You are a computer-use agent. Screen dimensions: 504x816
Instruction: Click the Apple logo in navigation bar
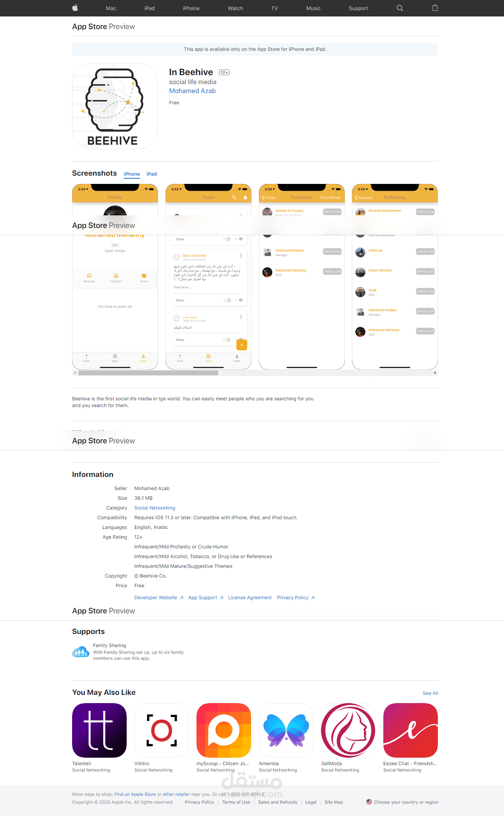point(75,8)
